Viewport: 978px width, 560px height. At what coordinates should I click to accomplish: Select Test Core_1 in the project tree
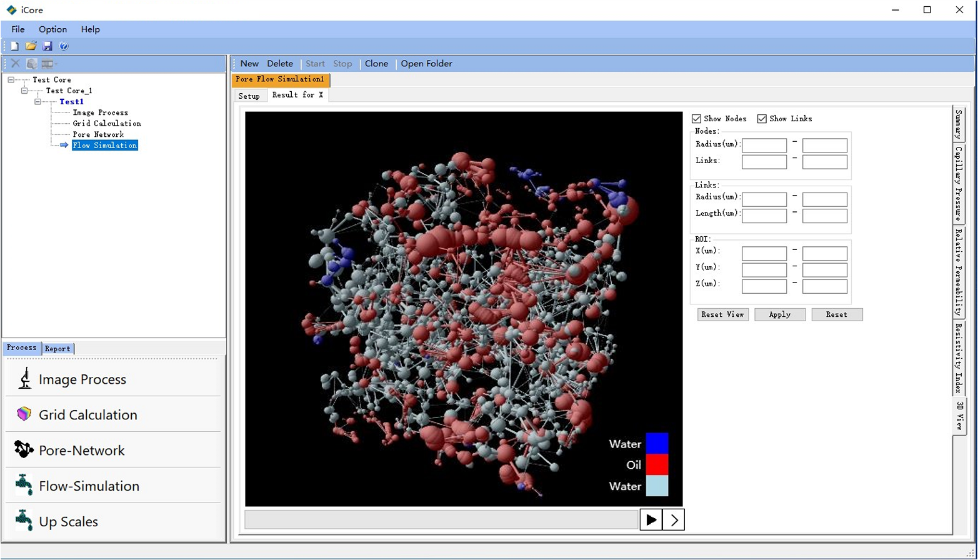[x=69, y=91]
